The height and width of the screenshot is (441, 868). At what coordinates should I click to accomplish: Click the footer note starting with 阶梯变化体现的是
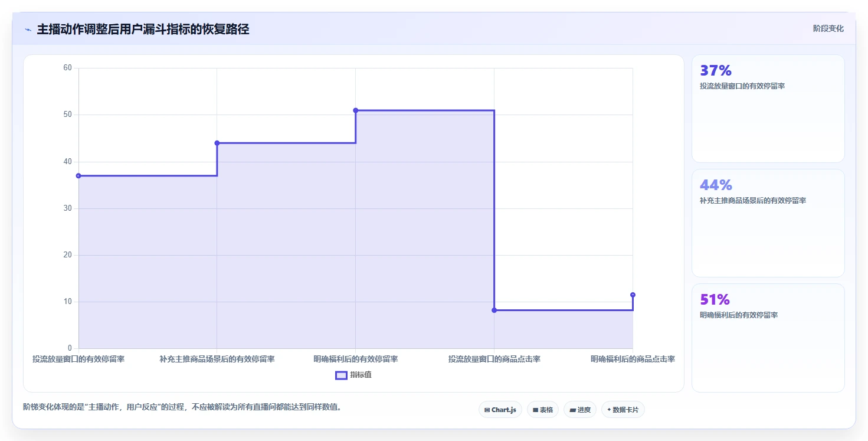182,407
